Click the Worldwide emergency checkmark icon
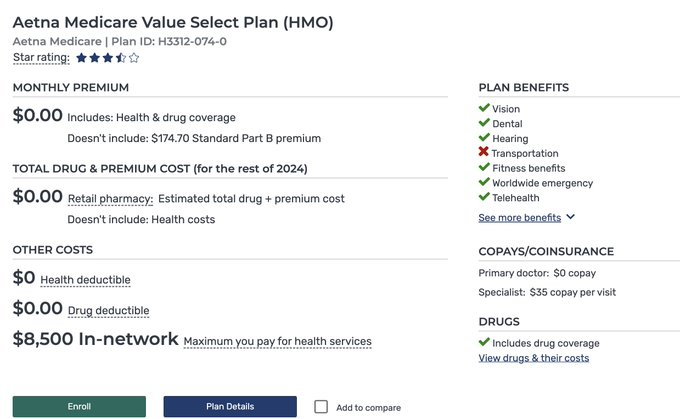This screenshot has width=680, height=419. click(x=484, y=183)
